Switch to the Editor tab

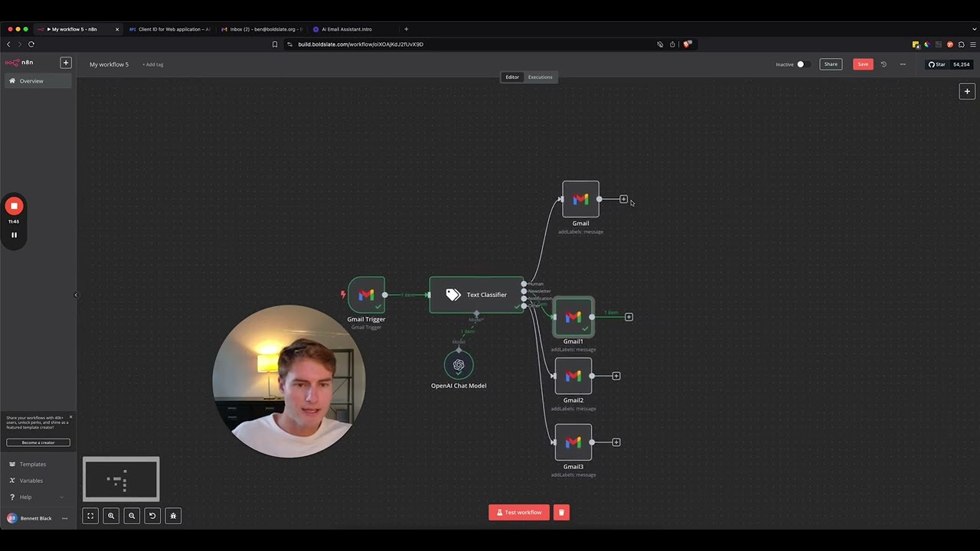(512, 77)
